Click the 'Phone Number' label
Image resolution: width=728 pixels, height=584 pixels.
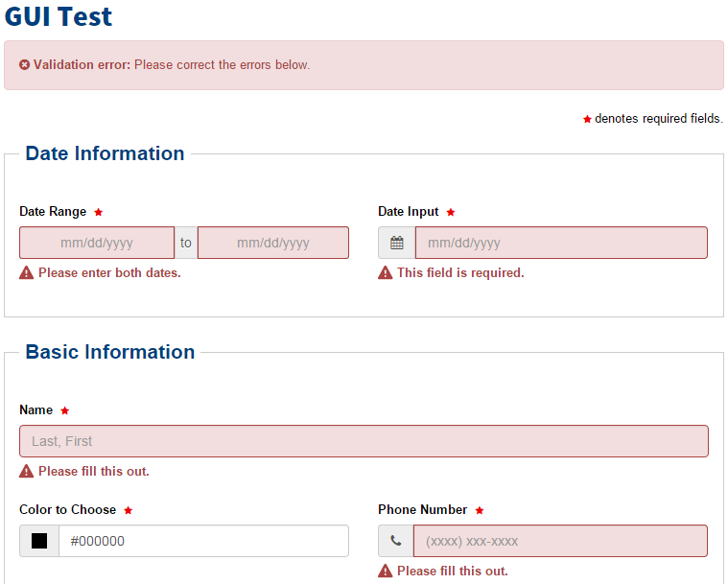click(422, 510)
